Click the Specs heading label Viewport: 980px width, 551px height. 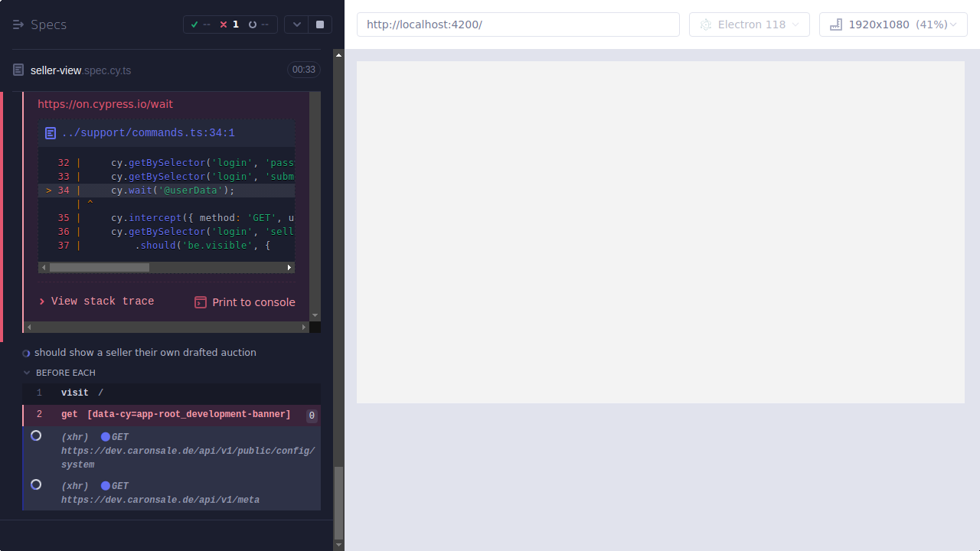tap(47, 24)
